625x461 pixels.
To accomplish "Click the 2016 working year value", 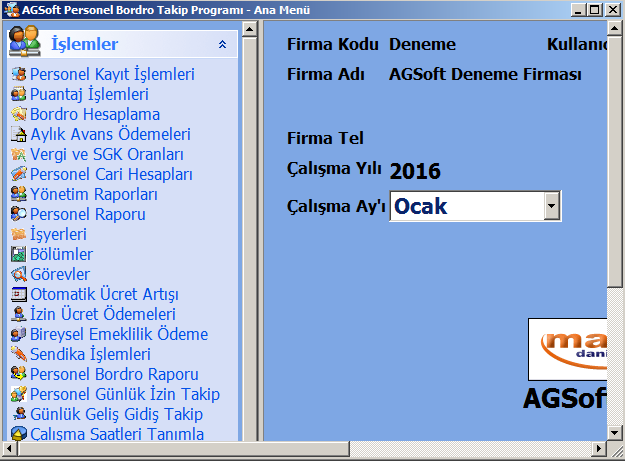I will tap(415, 171).
